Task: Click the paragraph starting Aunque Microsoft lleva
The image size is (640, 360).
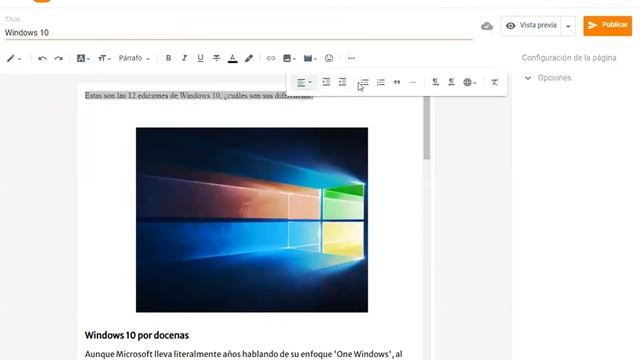Action: 243,354
